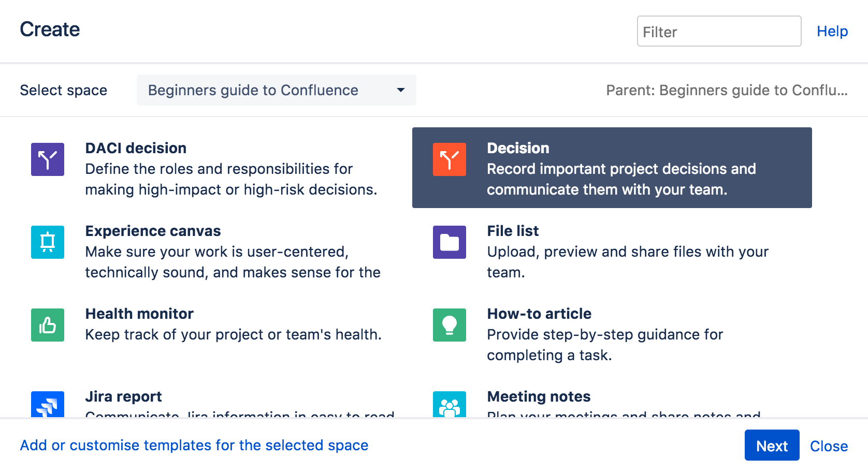The height and width of the screenshot is (472, 868).
Task: Choose the File list template title
Action: (x=513, y=231)
